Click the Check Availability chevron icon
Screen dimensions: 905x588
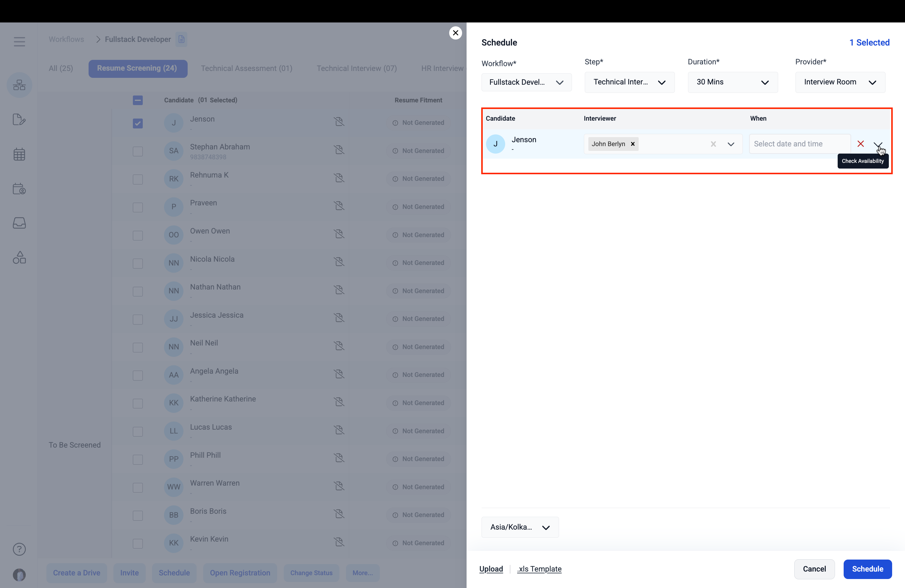(x=878, y=144)
